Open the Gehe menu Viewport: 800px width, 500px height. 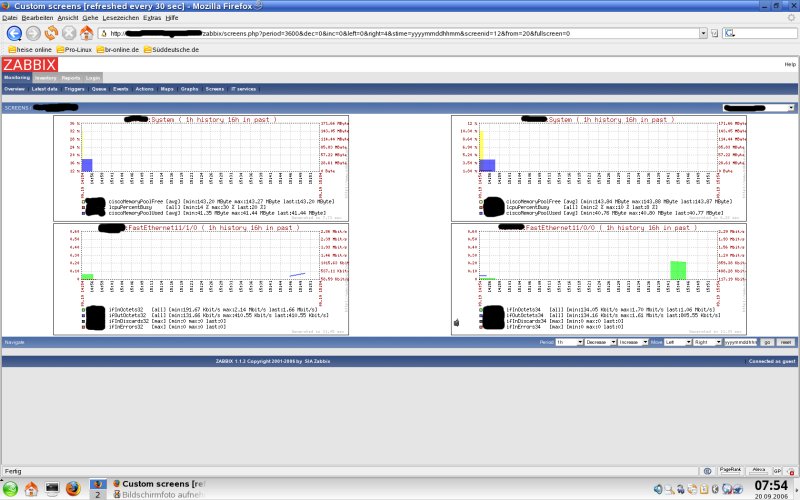click(90, 18)
